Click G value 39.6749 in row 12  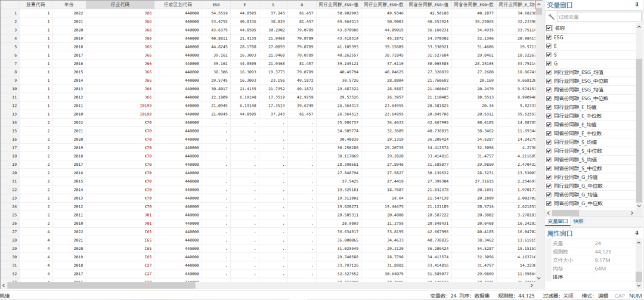pos(302,106)
